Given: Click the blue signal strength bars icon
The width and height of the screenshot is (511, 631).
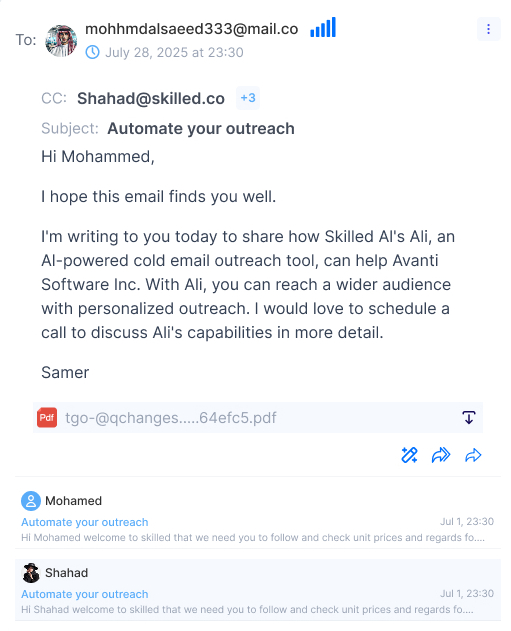Looking at the screenshot, I should click(323, 27).
